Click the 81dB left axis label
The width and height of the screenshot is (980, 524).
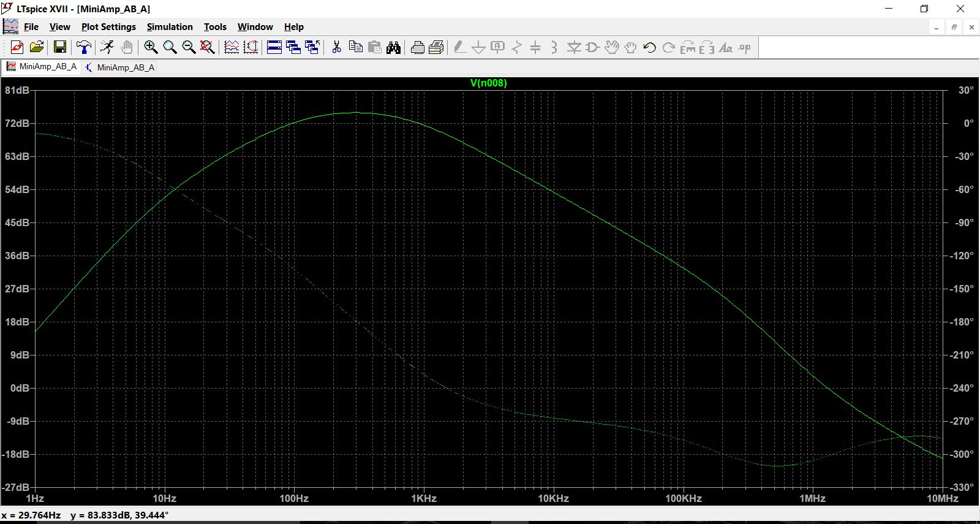click(x=17, y=90)
